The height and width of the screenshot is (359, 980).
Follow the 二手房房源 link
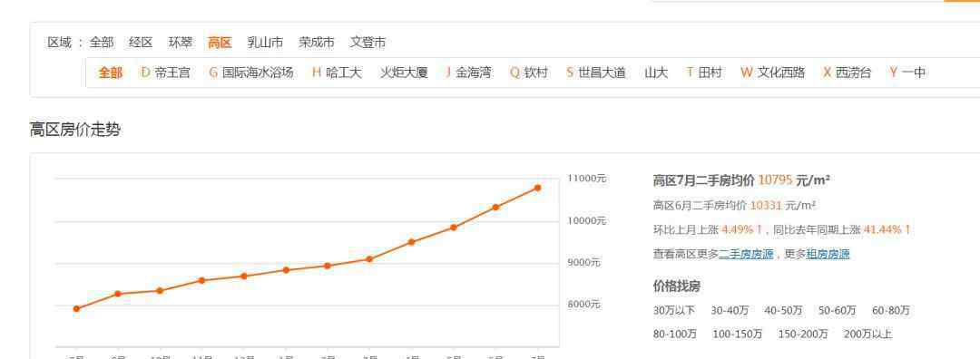tap(746, 254)
